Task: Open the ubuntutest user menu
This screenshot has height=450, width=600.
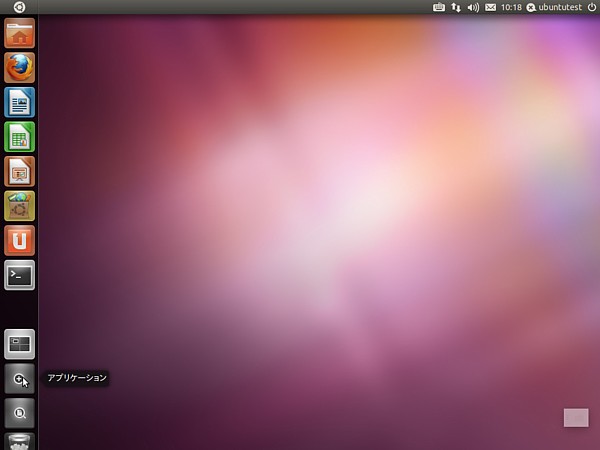Action: [x=554, y=7]
